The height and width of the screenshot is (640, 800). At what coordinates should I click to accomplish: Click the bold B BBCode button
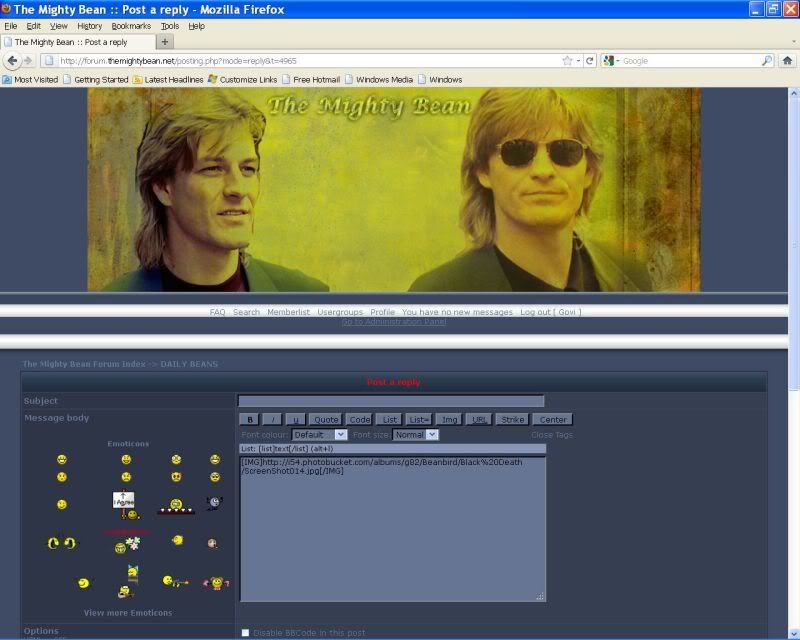pos(250,420)
